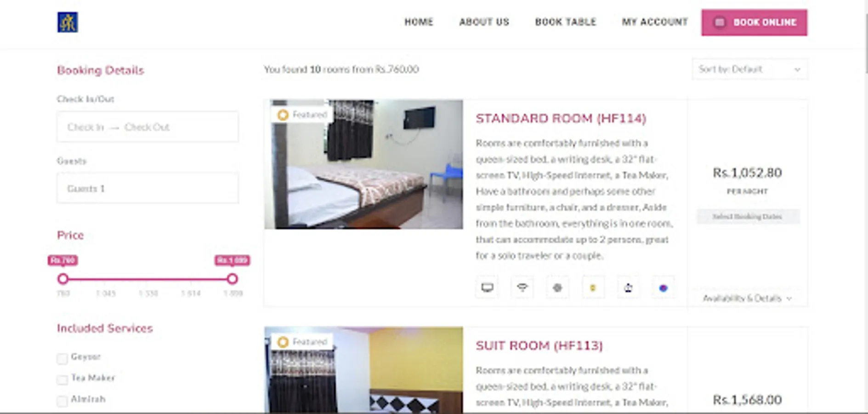868x414 pixels.
Task: Click the Check In – Check Out date field
Action: (x=148, y=126)
